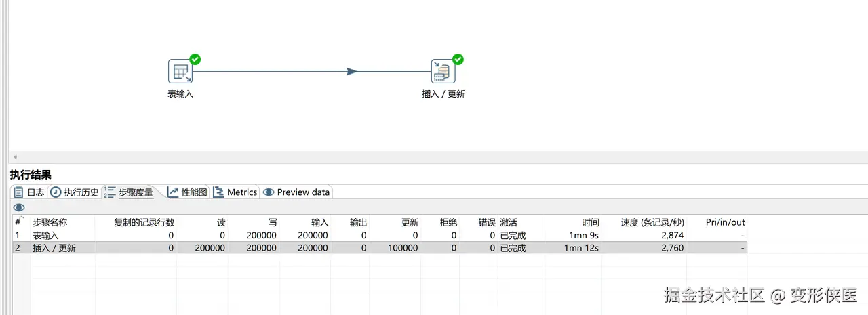Image resolution: width=868 pixels, height=315 pixels.
Task: Click green checkmark on 表输入 step
Action: point(195,60)
